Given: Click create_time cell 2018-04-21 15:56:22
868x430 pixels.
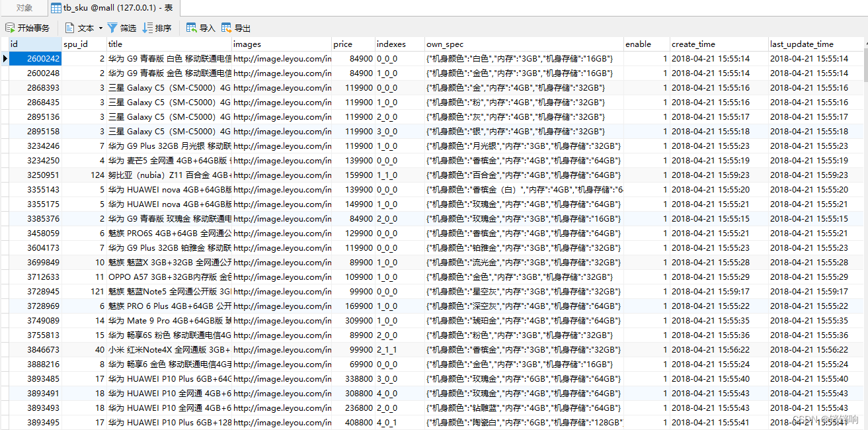Looking at the screenshot, I should coord(719,349).
